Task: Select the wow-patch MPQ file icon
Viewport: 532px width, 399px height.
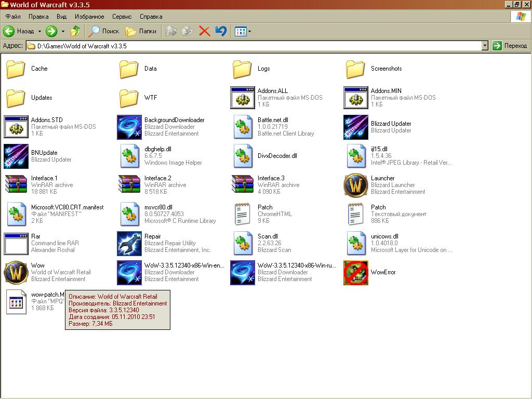Action: tap(16, 302)
